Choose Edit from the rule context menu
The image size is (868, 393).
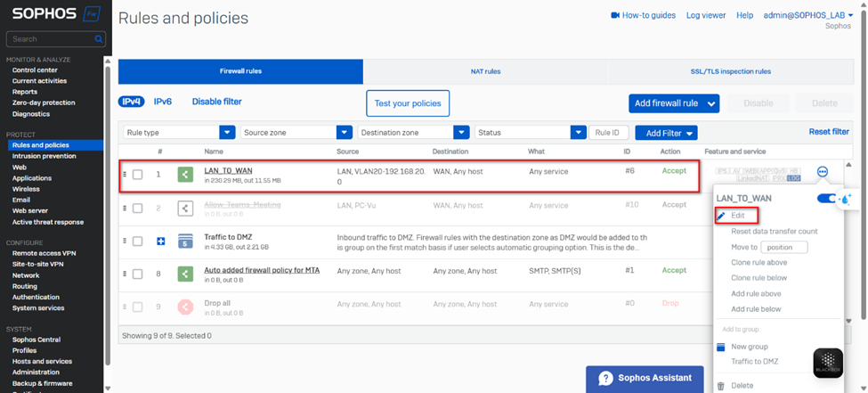737,216
